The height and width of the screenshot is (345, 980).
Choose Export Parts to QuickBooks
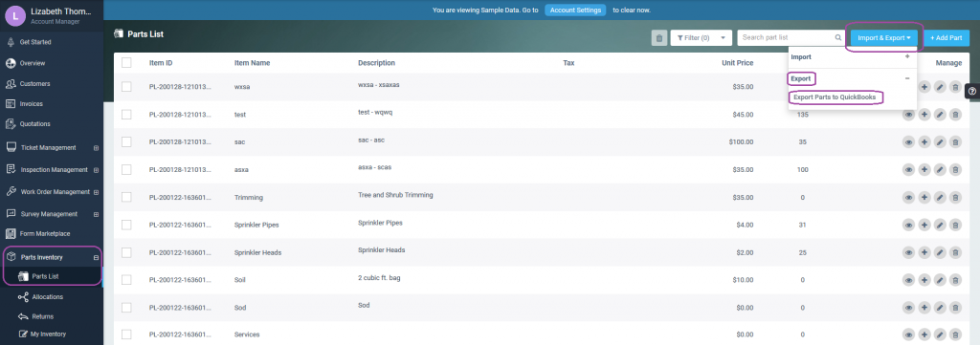(x=835, y=97)
